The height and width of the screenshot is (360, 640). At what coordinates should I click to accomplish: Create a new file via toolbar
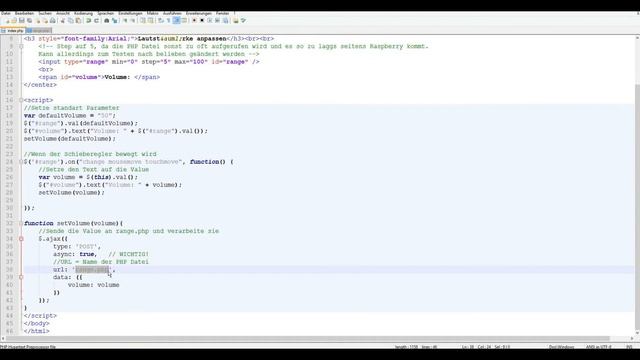(7, 20)
